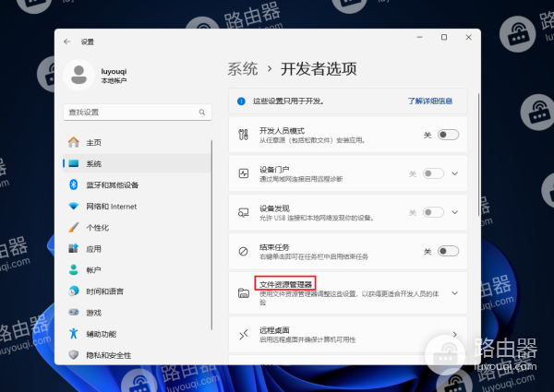Click the 本地帐户 label
The width and height of the screenshot is (554, 392).
(114, 81)
